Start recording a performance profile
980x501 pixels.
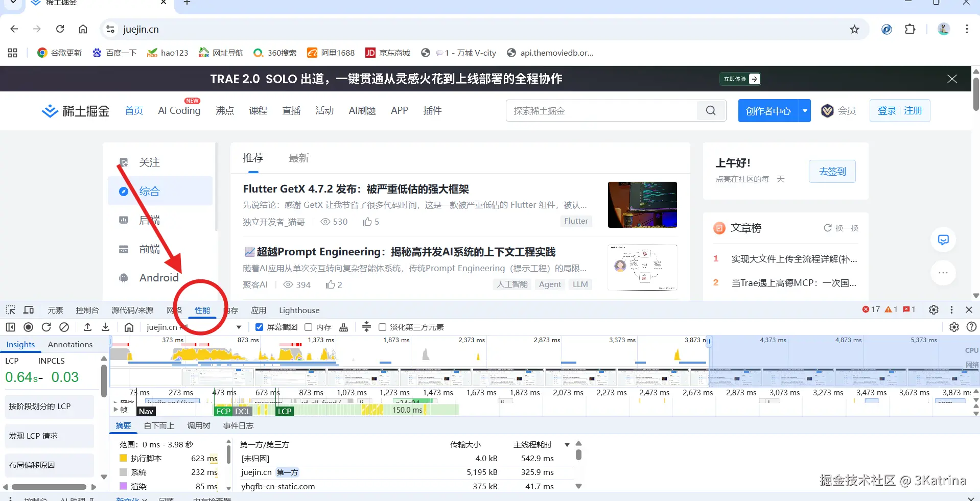[x=29, y=327]
